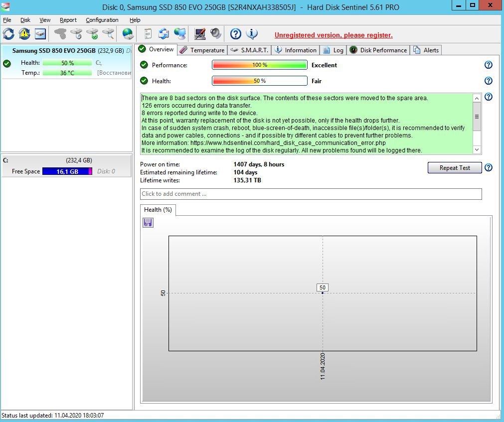
Task: Click the disk with green checkmark icon
Action: [93, 34]
